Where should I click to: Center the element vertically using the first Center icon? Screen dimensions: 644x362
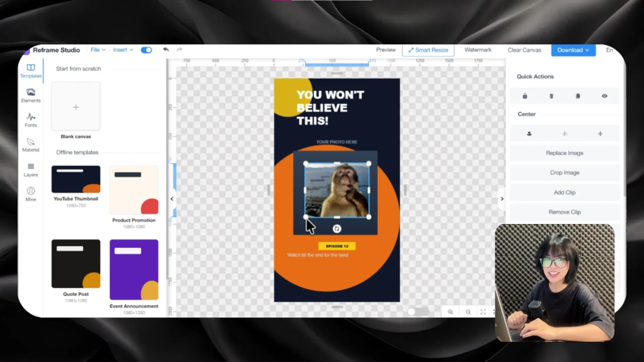(529, 134)
